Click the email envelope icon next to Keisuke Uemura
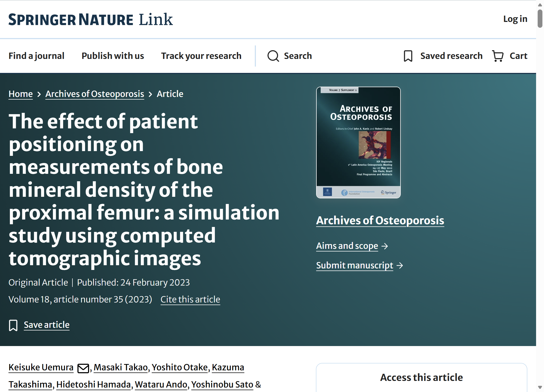The image size is (544, 392). [x=83, y=368]
